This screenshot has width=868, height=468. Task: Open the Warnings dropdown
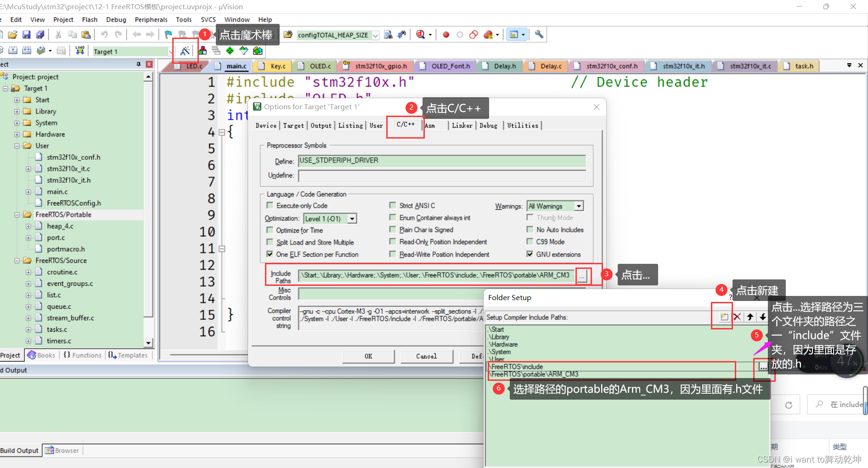[x=579, y=206]
